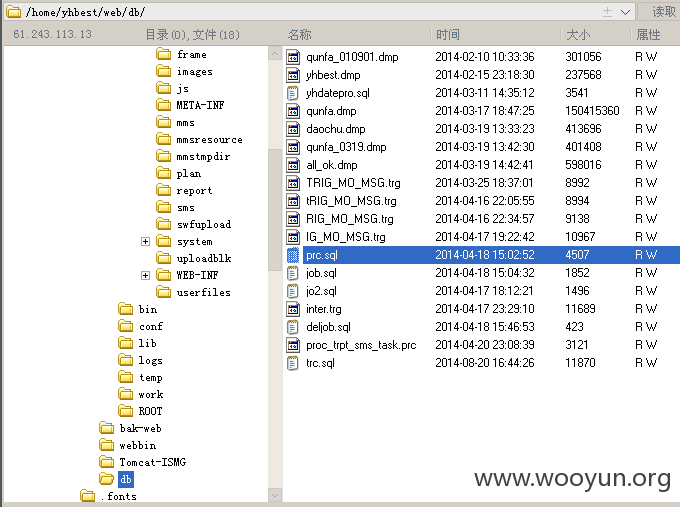This screenshot has height=507, width=680.
Task: Select the logs folder in tree
Action: [150, 360]
